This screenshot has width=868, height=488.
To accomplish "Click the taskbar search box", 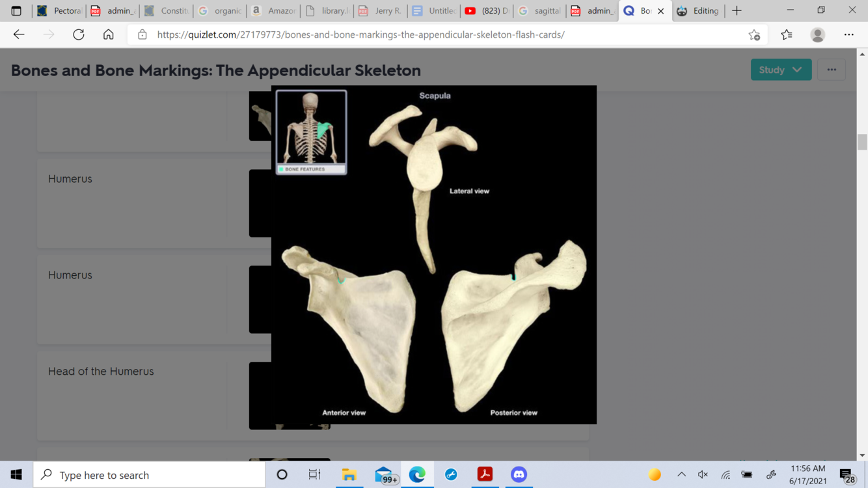I will point(149,475).
